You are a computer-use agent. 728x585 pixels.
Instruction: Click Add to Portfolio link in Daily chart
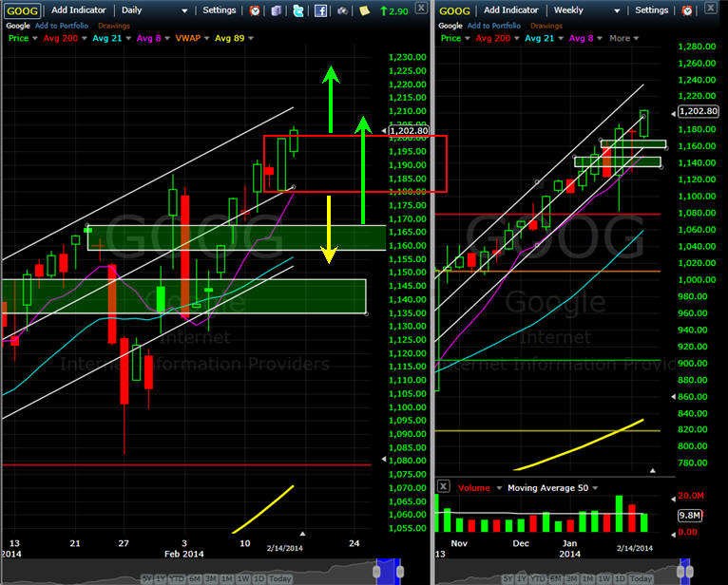[61, 26]
